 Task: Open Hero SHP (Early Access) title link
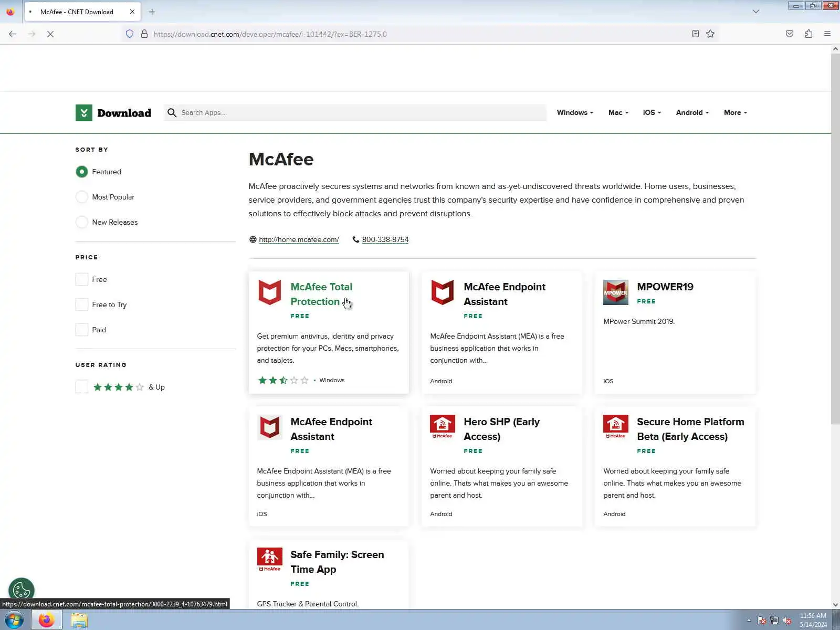[501, 429]
